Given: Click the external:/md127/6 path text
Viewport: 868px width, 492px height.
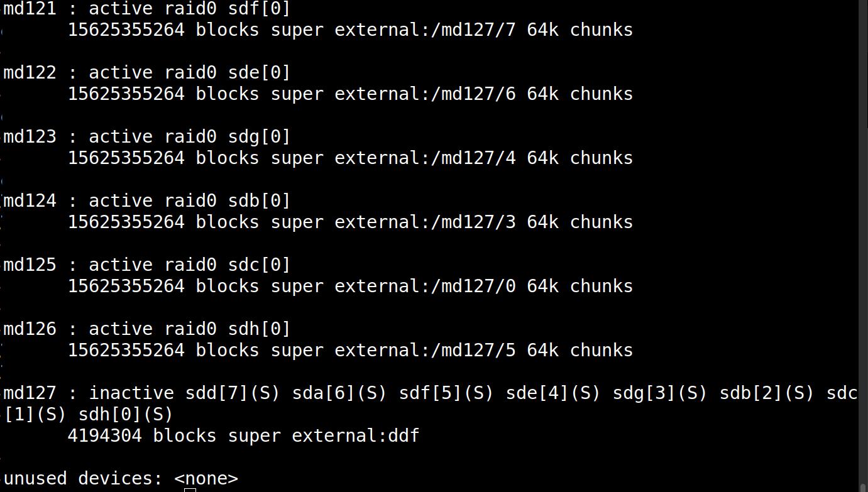Looking at the screenshot, I should 425,94.
